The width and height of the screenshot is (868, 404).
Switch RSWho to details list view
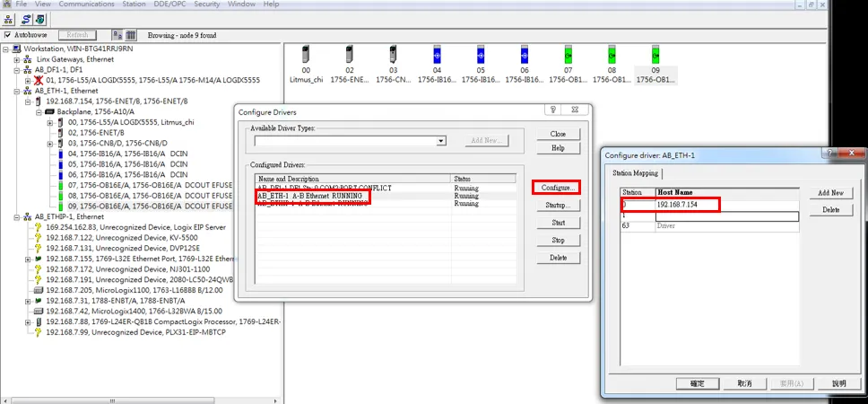pos(131,35)
